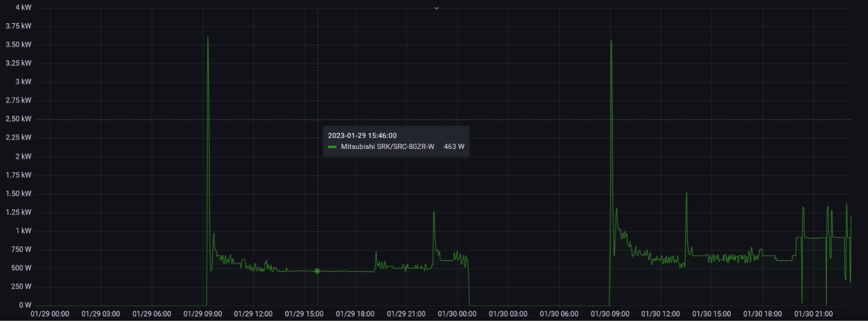868x322 pixels.
Task: Click the 463 W value in the tooltip
Action: coord(454,146)
